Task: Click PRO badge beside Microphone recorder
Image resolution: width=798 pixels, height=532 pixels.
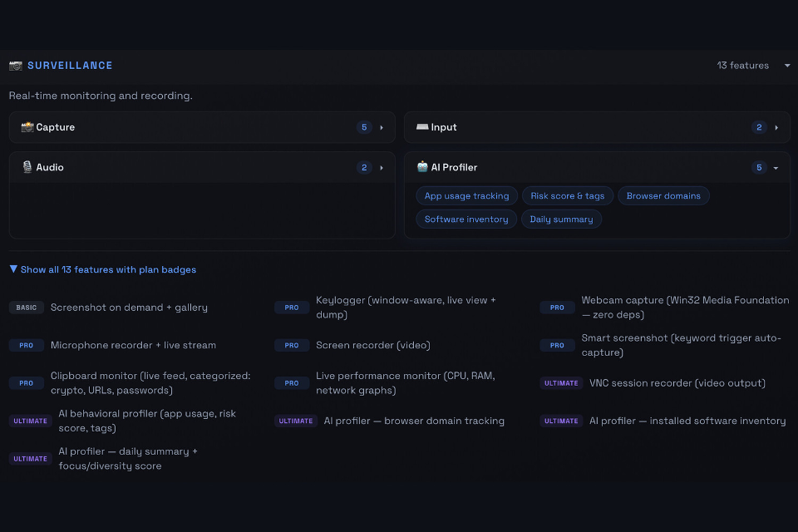Action: [x=27, y=345]
